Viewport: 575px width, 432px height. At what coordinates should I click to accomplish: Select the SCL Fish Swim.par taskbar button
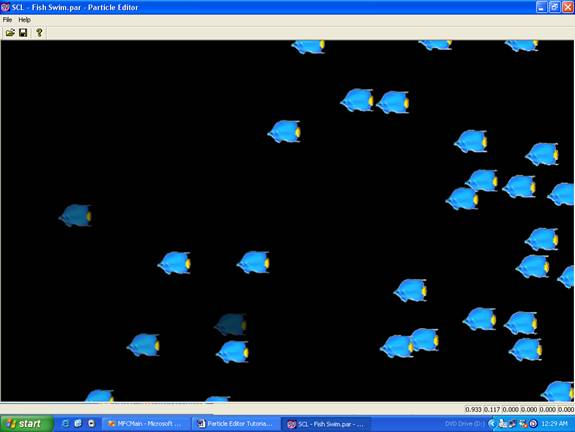pyautogui.click(x=326, y=424)
